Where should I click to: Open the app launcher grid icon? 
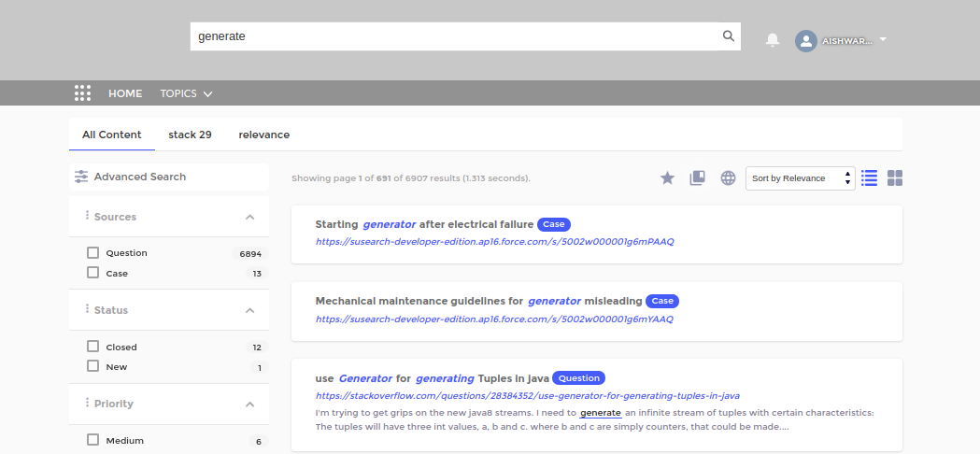82,93
